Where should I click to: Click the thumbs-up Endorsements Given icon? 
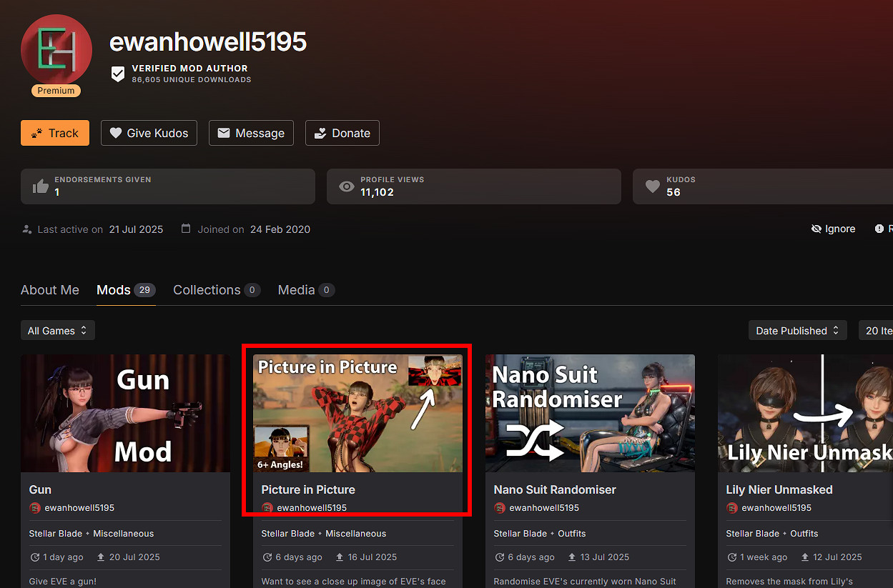point(41,186)
